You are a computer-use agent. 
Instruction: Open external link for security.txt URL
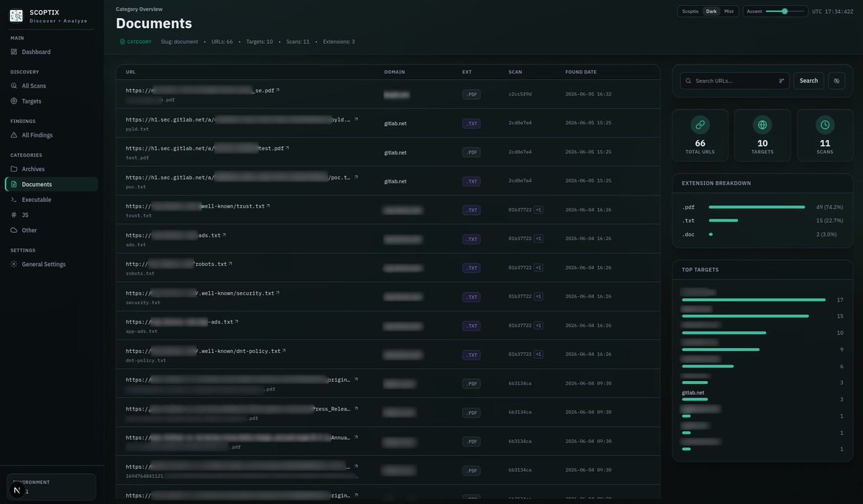coord(278,293)
